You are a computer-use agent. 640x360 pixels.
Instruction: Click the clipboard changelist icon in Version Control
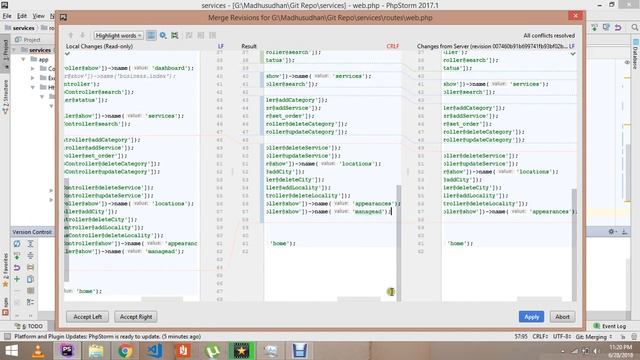(x=31, y=279)
